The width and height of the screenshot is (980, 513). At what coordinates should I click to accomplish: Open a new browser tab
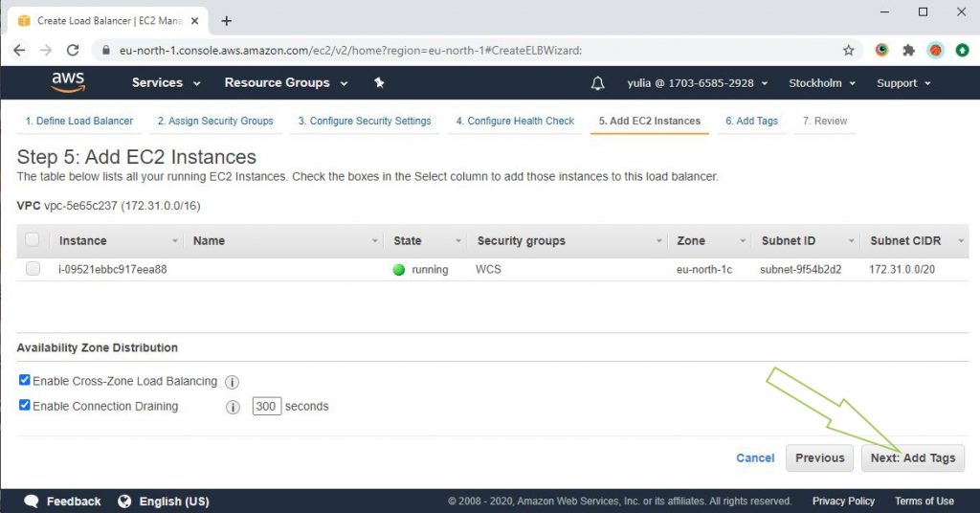(x=226, y=21)
